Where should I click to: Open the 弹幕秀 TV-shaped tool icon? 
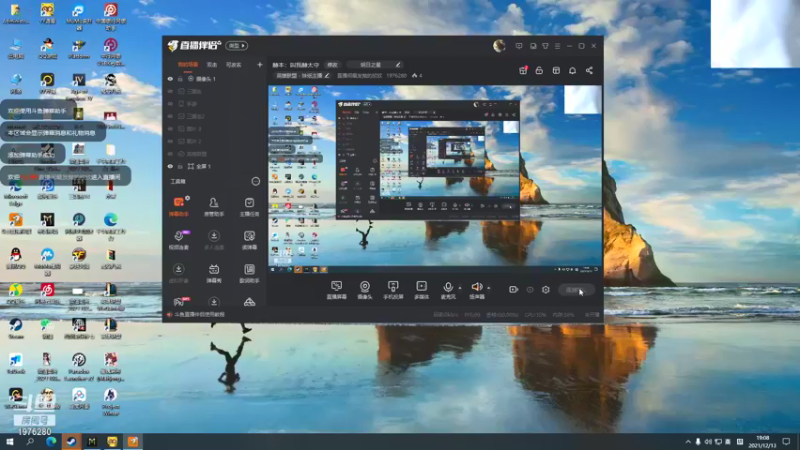point(214,272)
